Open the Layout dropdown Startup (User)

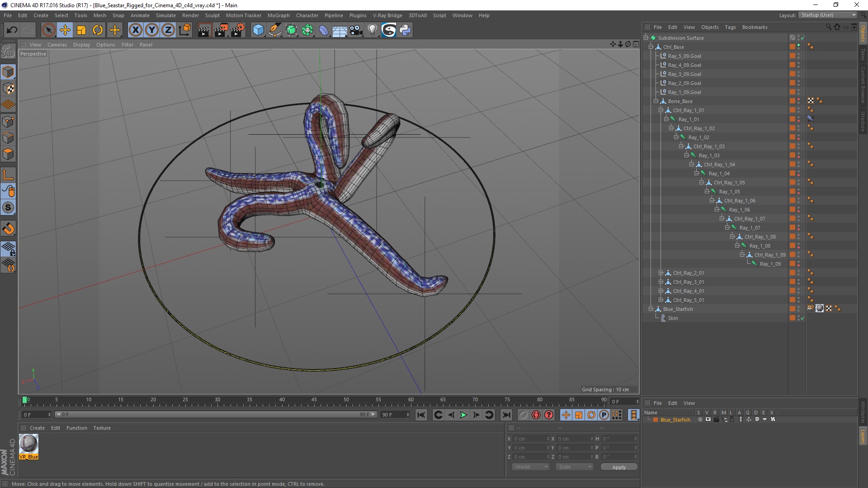[828, 15]
